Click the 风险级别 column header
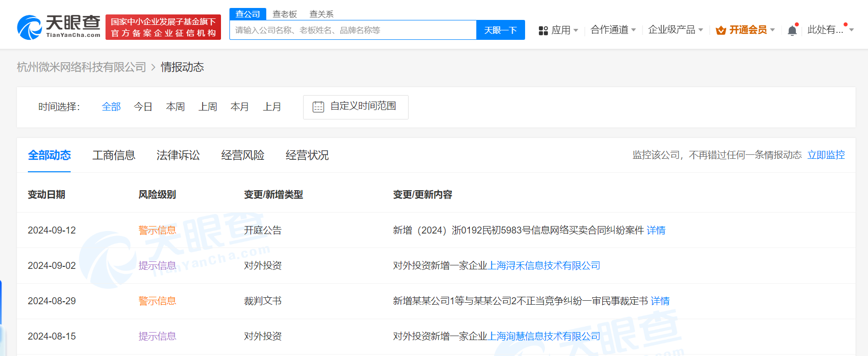This screenshot has width=868, height=356. (157, 195)
